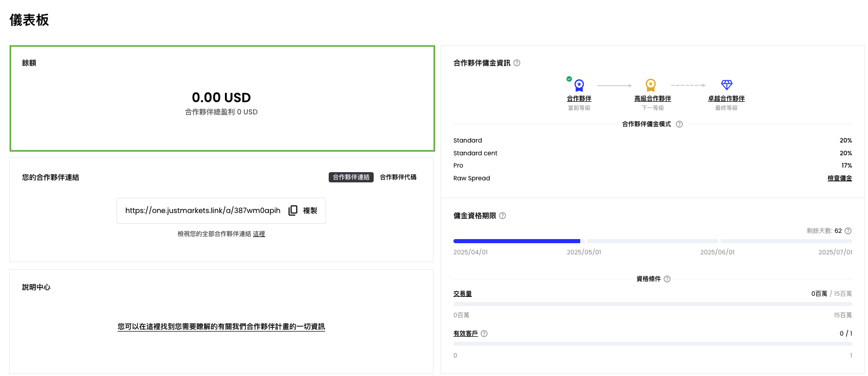Click the 交易量 progress bar

pos(653,304)
